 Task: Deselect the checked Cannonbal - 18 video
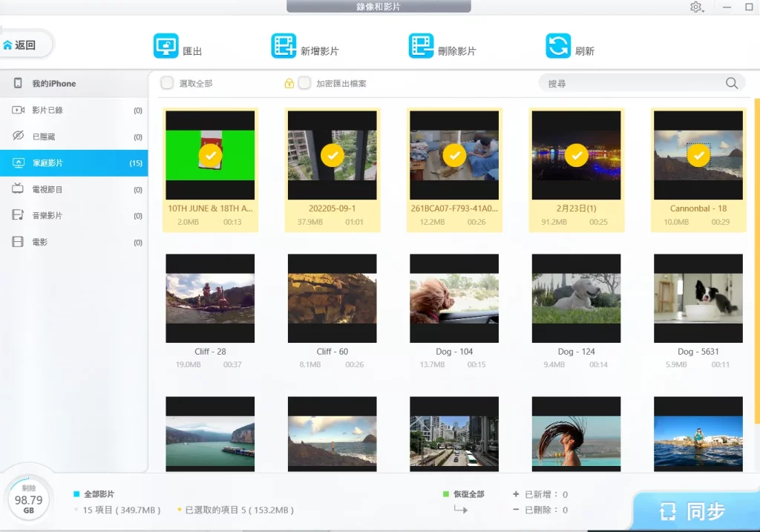point(698,156)
